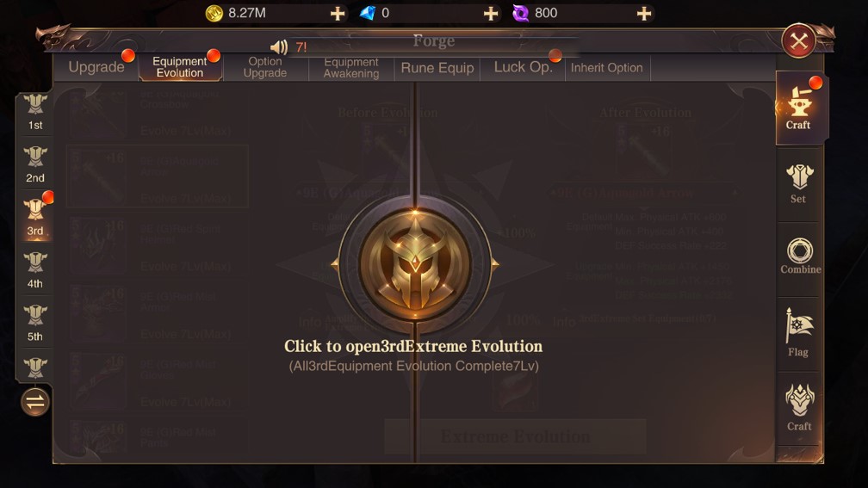Click the golden helmet emblem to open Extreme Evolution
The height and width of the screenshot is (488, 868).
tap(415, 264)
